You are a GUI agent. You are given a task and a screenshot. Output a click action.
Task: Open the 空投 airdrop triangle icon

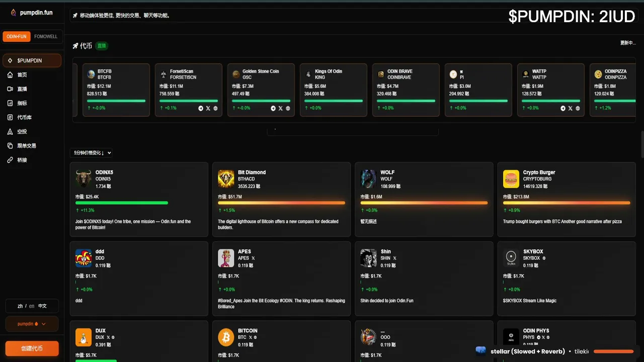10,131
